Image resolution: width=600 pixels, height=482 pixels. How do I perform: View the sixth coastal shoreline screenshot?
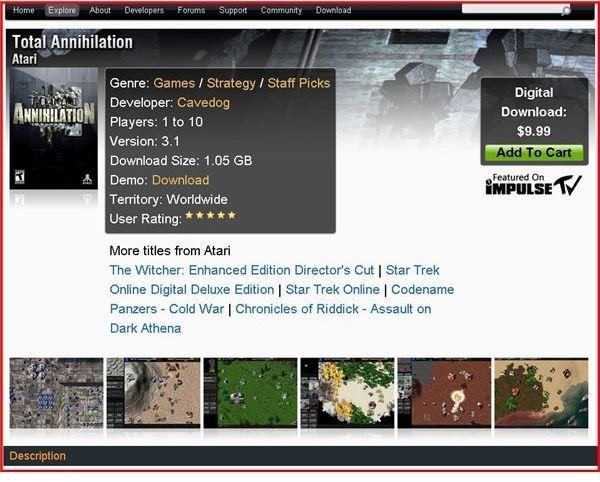click(541, 393)
